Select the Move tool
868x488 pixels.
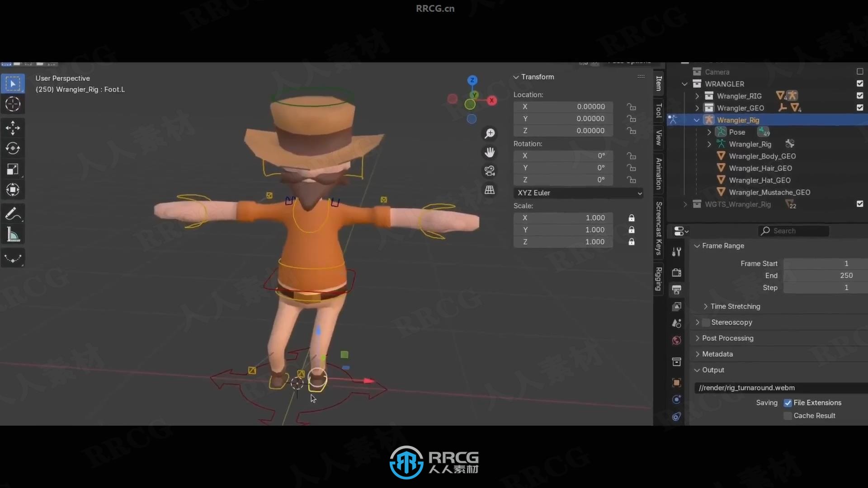coord(13,128)
